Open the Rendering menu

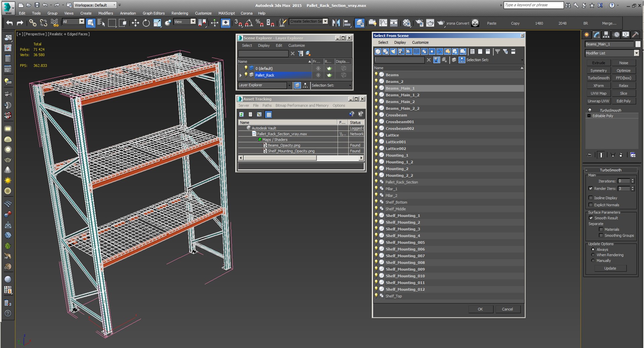[179, 13]
